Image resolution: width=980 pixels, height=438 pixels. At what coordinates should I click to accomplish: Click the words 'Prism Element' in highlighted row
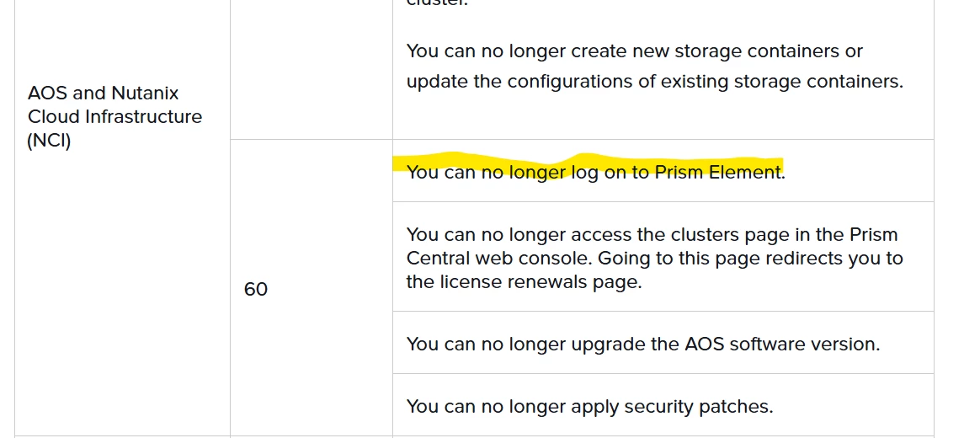pyautogui.click(x=719, y=172)
